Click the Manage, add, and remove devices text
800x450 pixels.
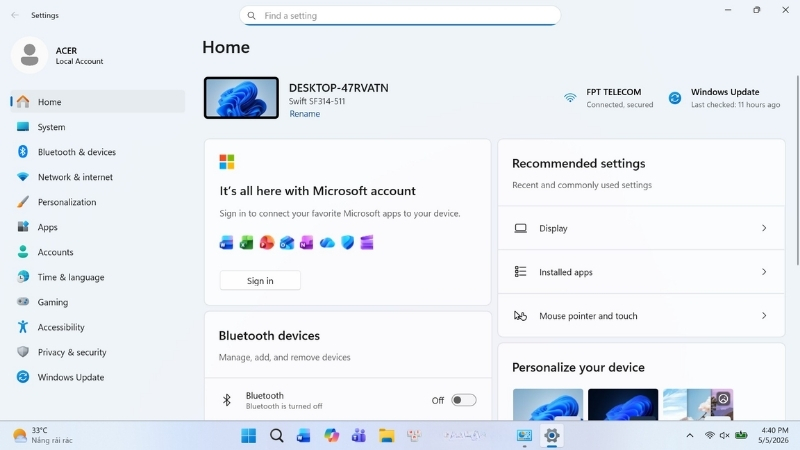285,357
